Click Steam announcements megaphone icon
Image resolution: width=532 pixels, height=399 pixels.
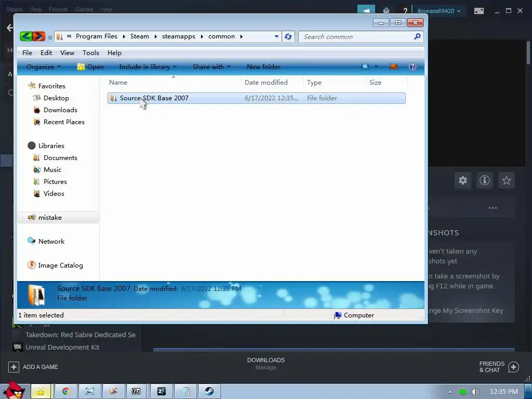[366, 10]
